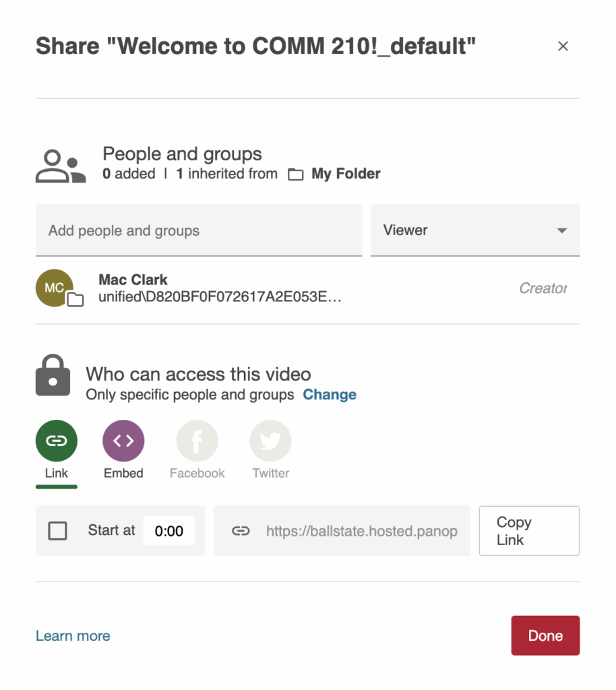Click the MC avatar for Mac Clark

tap(55, 288)
